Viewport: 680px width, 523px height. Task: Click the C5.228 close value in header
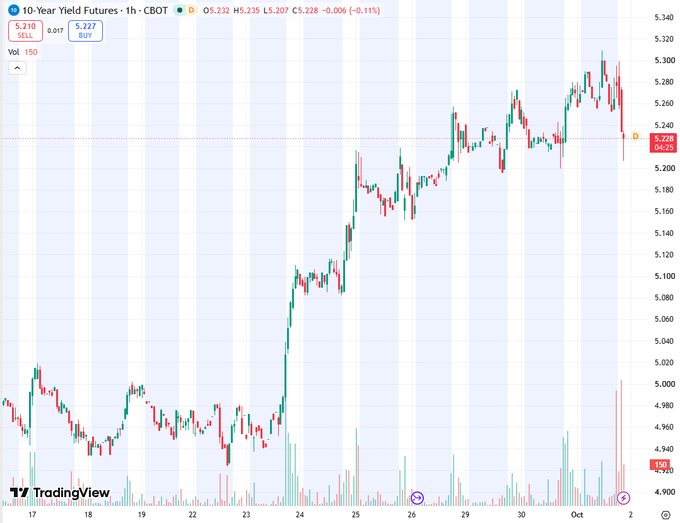(304, 10)
